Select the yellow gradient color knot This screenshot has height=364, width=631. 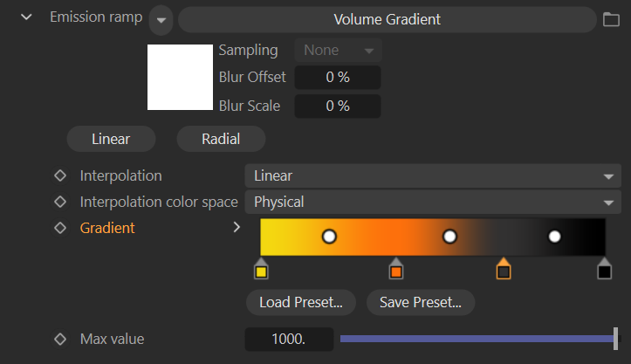pos(260,271)
